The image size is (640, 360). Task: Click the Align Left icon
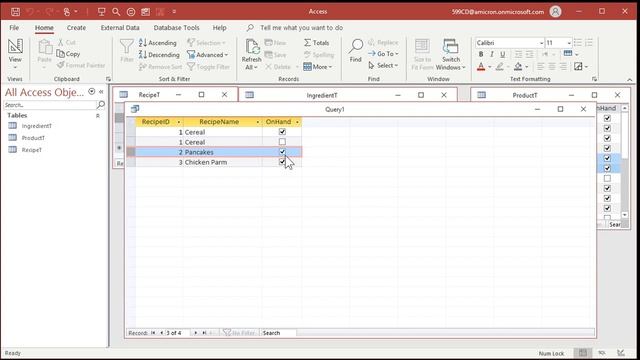[540, 66]
